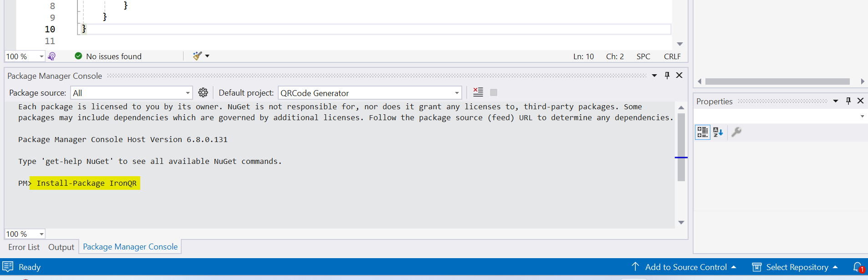Viewport: 868px width, 280px height.
Task: Pin the Package Manager Console panel
Action: click(x=667, y=76)
